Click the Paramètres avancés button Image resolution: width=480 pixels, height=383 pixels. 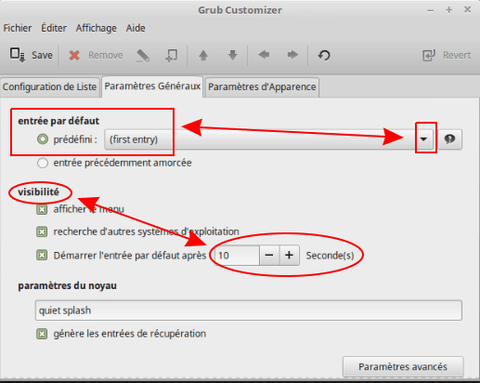(x=403, y=367)
